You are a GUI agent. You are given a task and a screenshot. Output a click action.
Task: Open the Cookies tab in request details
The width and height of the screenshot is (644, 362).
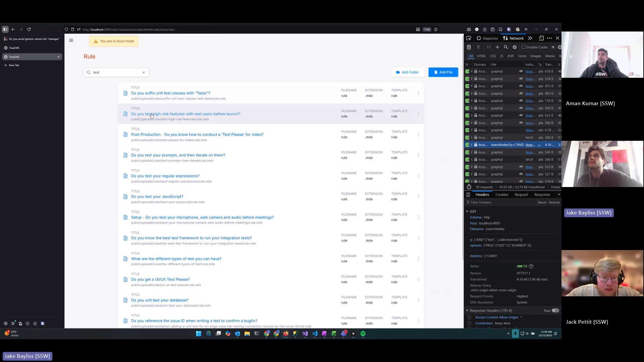502,194
